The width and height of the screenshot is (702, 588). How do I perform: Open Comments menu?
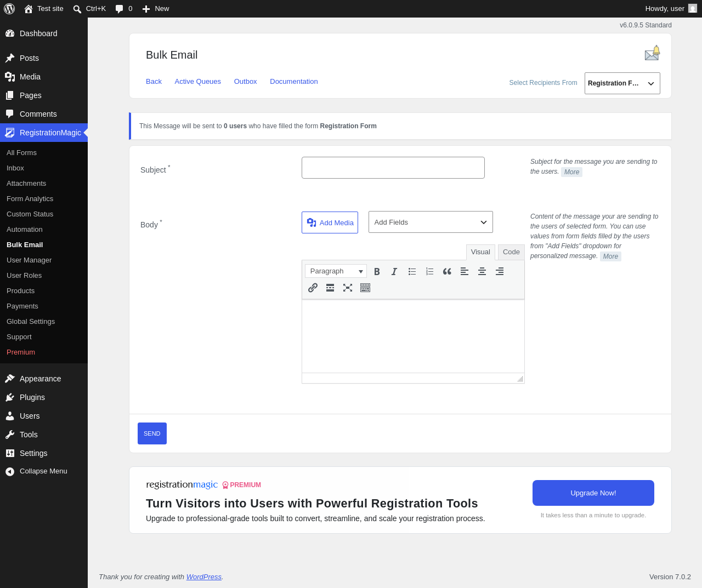pos(44,114)
